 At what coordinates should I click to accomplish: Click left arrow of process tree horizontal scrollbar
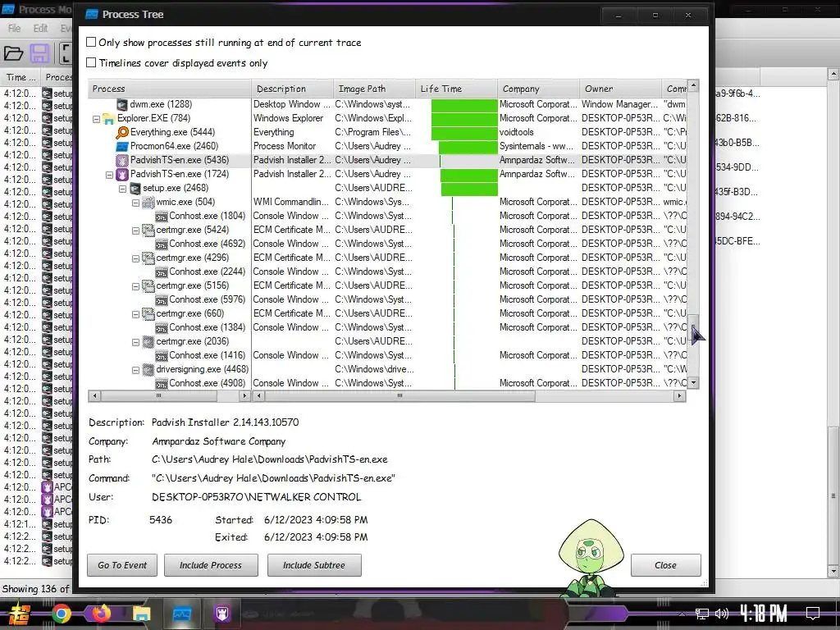click(95, 396)
